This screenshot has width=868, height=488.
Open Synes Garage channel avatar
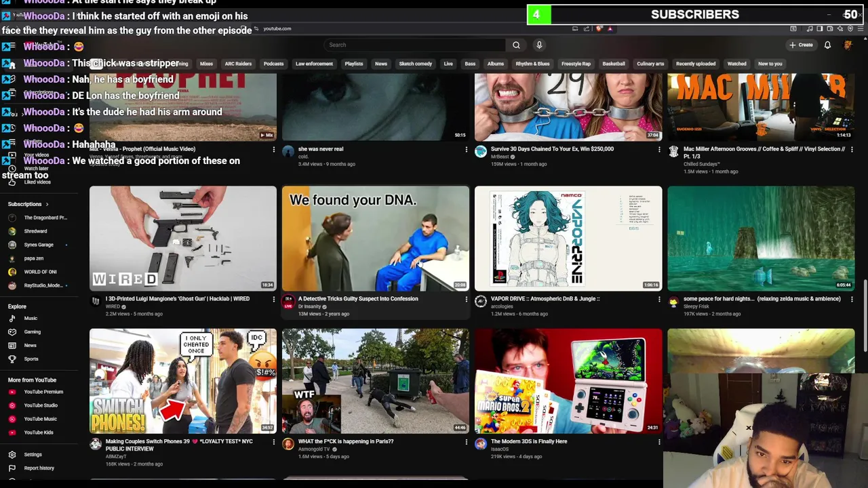[12, 245]
